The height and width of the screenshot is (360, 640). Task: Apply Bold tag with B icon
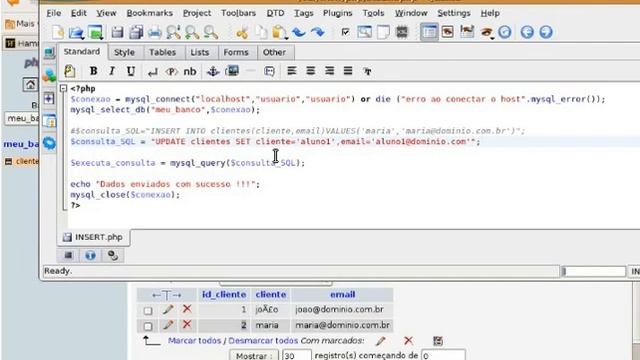(93, 71)
